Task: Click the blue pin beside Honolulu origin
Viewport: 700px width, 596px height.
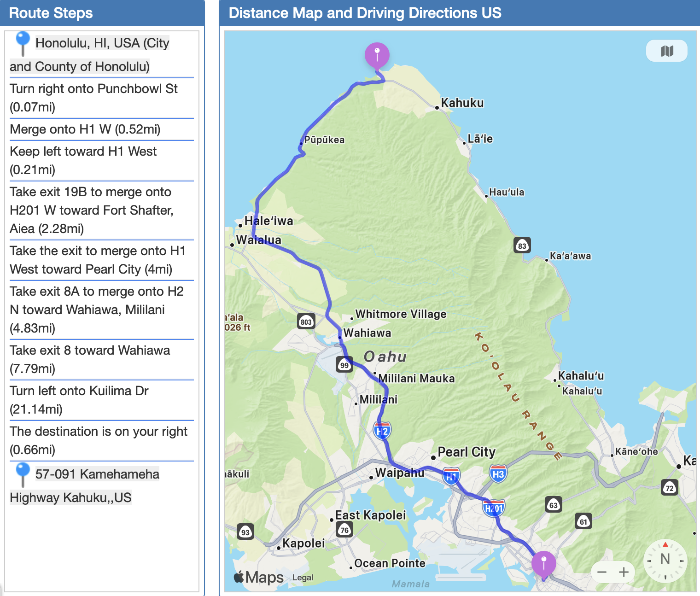Action: pos(23,43)
